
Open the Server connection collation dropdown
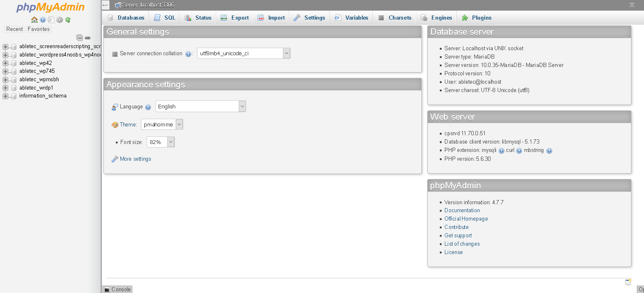[x=244, y=53]
